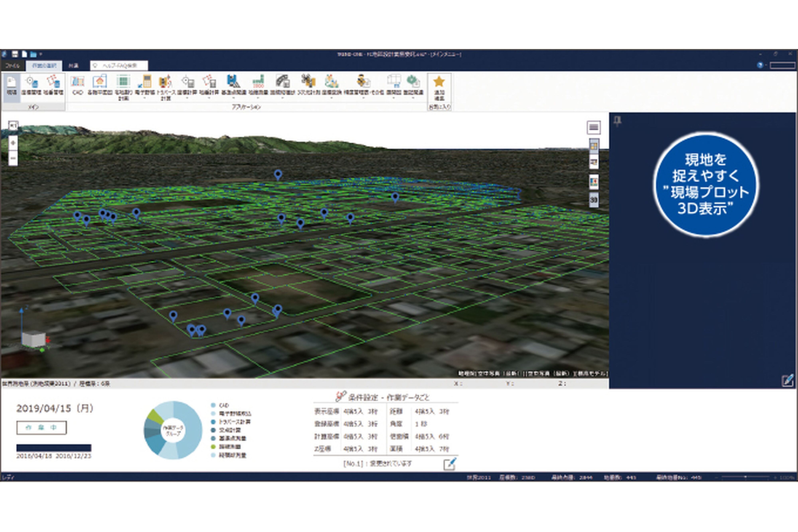Open quick access toolbar dropdown arrow

[41, 54]
